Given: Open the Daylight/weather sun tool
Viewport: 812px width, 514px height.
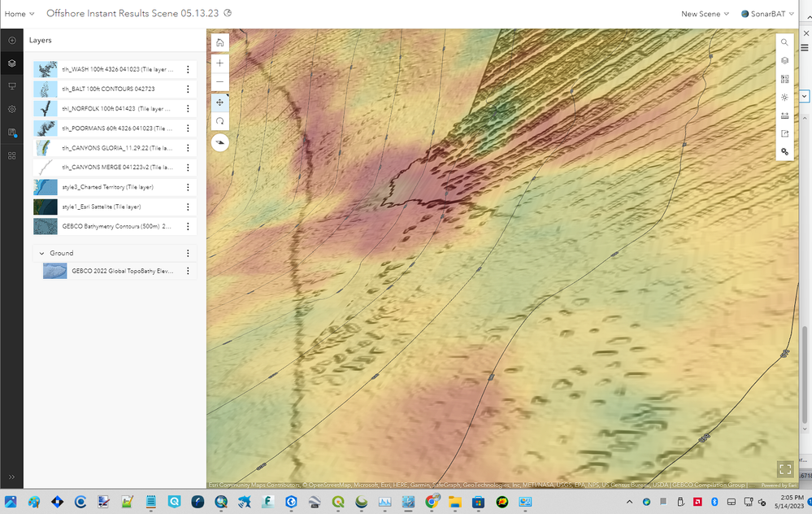Looking at the screenshot, I should [784, 97].
